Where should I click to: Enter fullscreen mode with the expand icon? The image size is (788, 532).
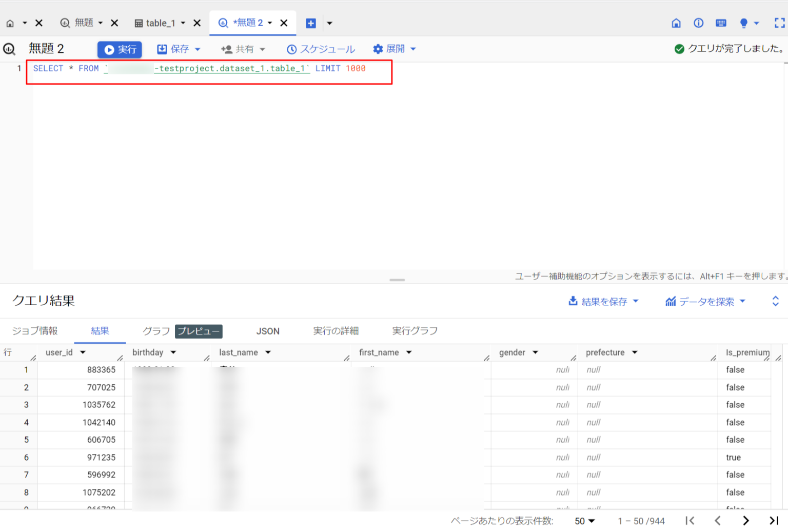point(779,23)
